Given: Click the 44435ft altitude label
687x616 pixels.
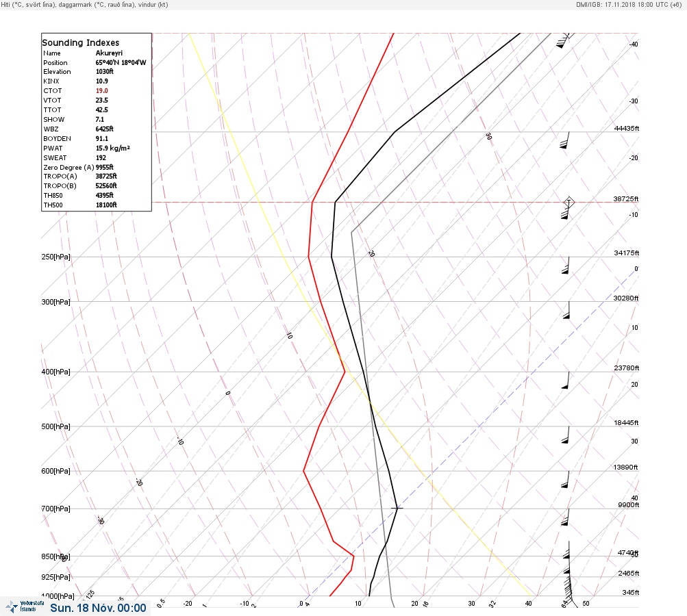Looking at the screenshot, I should click(x=627, y=128).
